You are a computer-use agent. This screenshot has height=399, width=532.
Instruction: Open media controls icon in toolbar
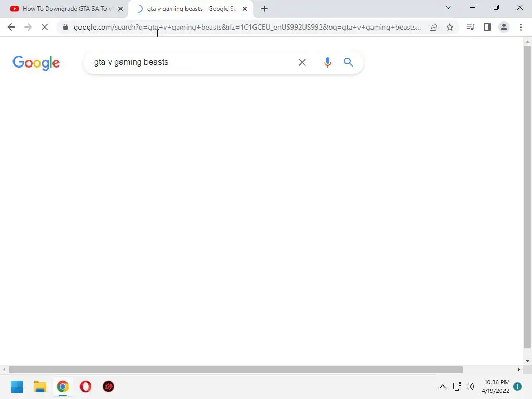(x=470, y=27)
